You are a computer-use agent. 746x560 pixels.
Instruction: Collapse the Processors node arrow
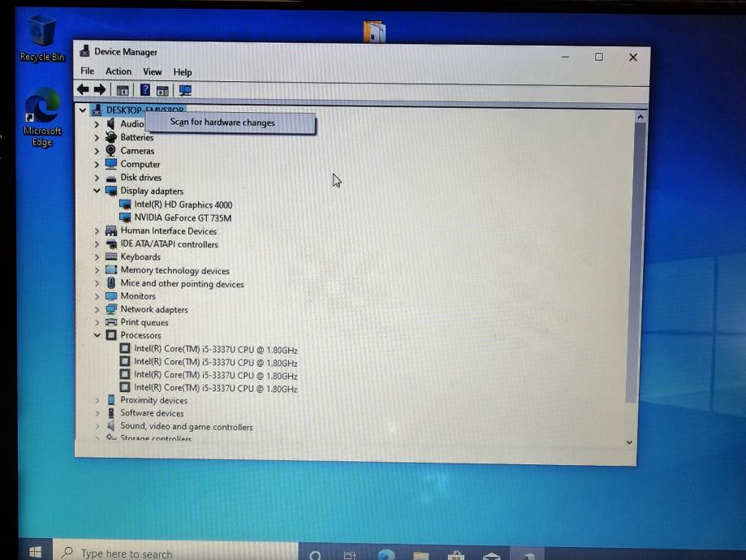pos(97,335)
